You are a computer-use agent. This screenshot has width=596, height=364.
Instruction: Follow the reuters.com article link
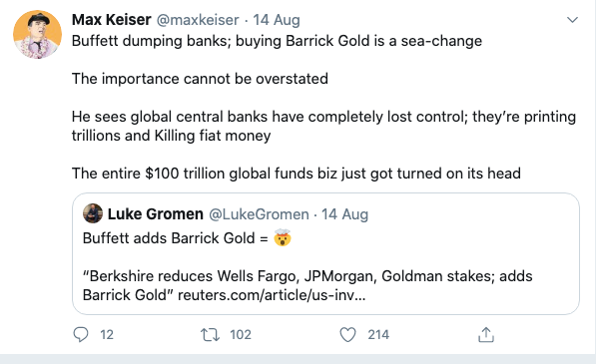point(272,295)
